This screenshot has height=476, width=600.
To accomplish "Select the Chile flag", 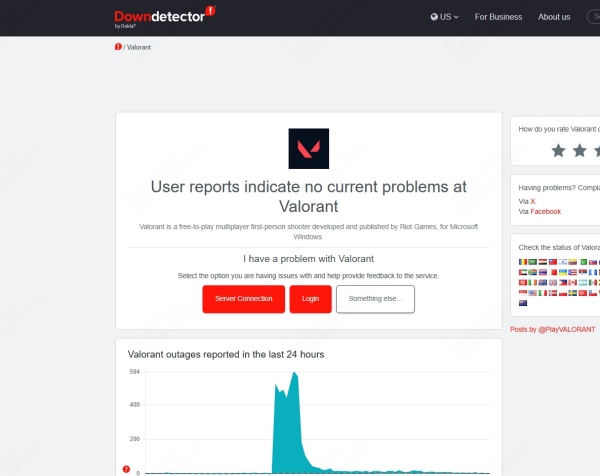I will point(593,293).
